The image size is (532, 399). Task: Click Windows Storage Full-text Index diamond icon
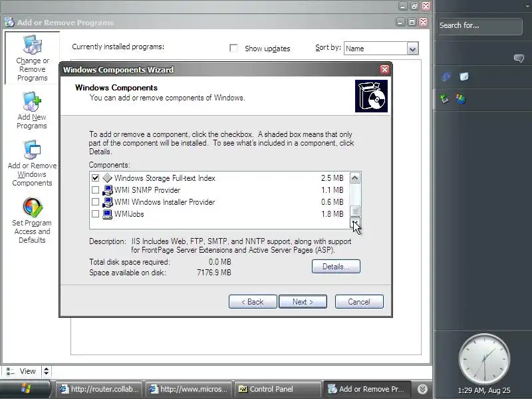pos(107,178)
